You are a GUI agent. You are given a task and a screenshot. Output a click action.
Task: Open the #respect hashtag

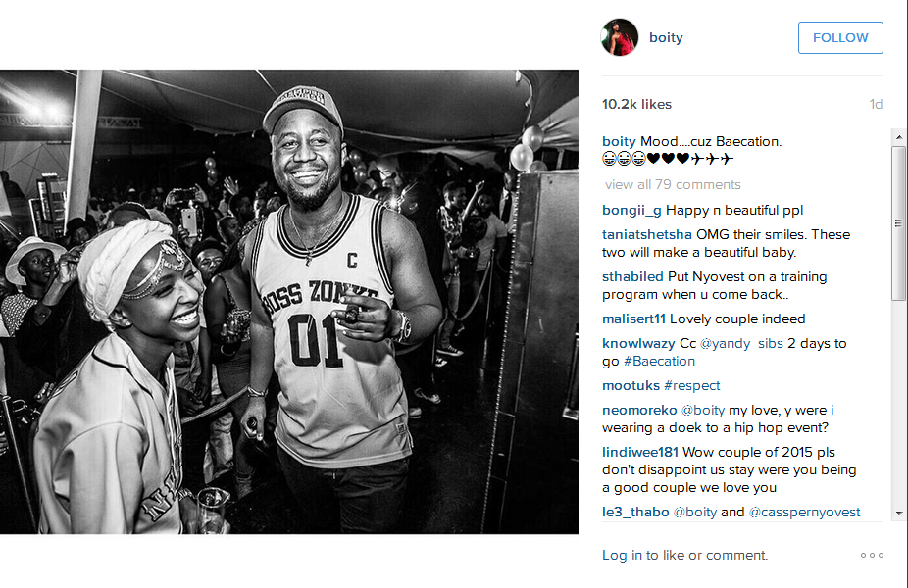[692, 385]
